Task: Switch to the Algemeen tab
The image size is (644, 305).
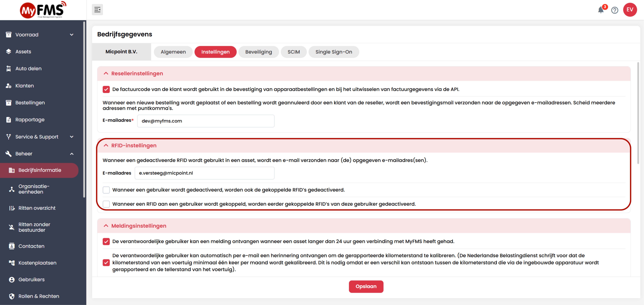Action: click(173, 52)
